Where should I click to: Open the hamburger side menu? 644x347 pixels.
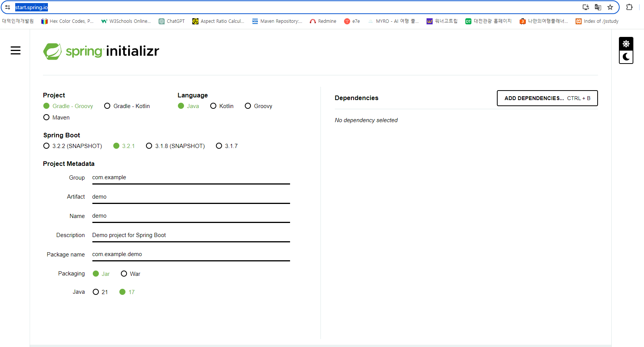[x=16, y=50]
